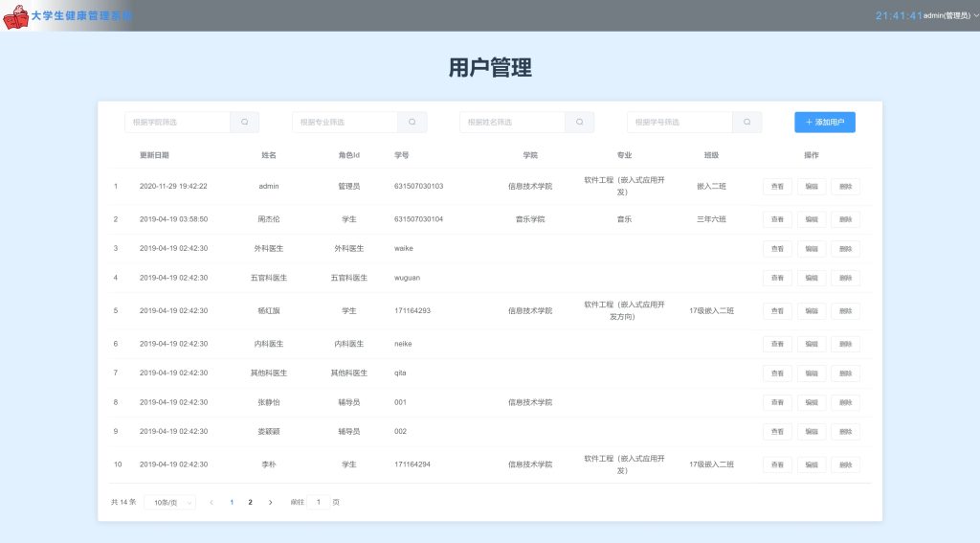The height and width of the screenshot is (543, 980).
Task: Click the 班级 column header
Action: click(711, 155)
